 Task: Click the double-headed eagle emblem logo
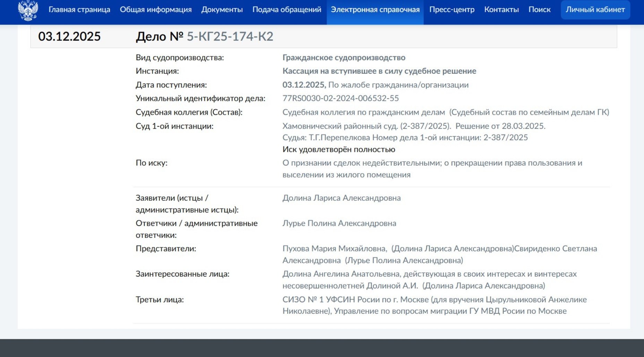[28, 10]
